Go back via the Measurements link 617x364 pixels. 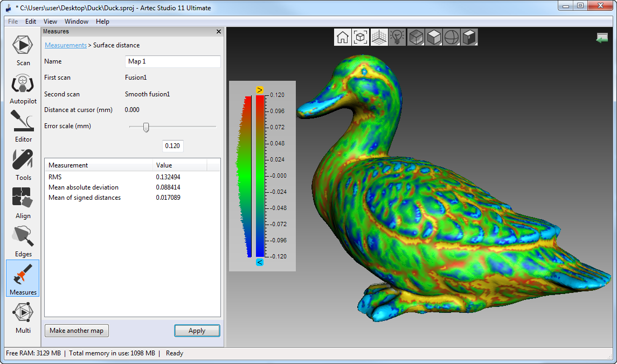tap(65, 45)
